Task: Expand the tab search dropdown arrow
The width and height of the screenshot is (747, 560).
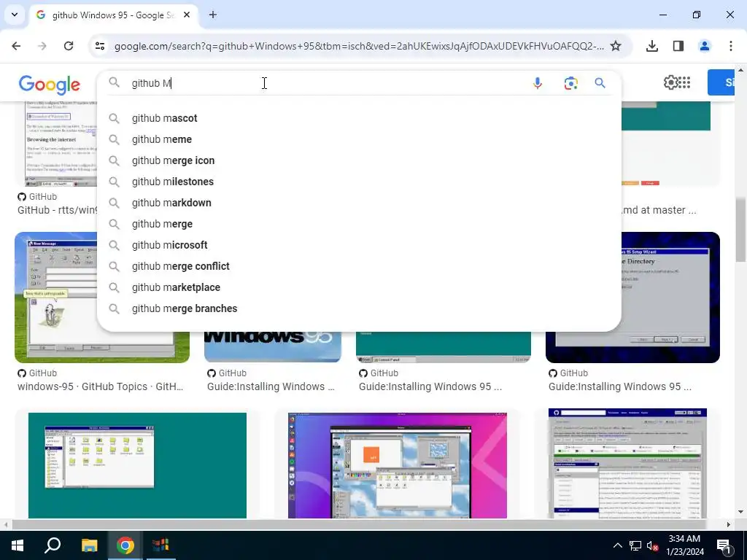Action: click(x=15, y=15)
